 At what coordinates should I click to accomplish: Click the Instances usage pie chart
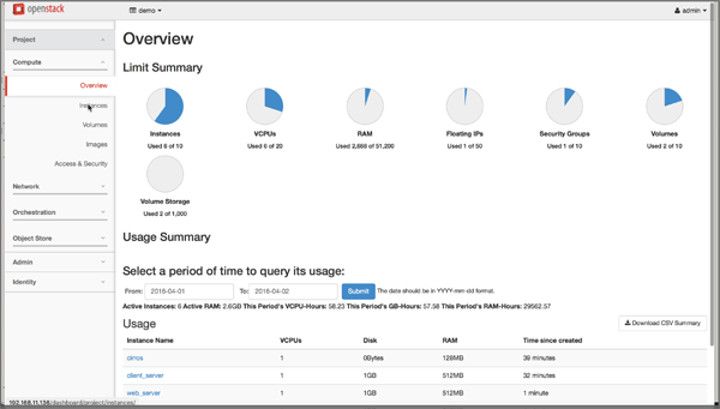[165, 106]
